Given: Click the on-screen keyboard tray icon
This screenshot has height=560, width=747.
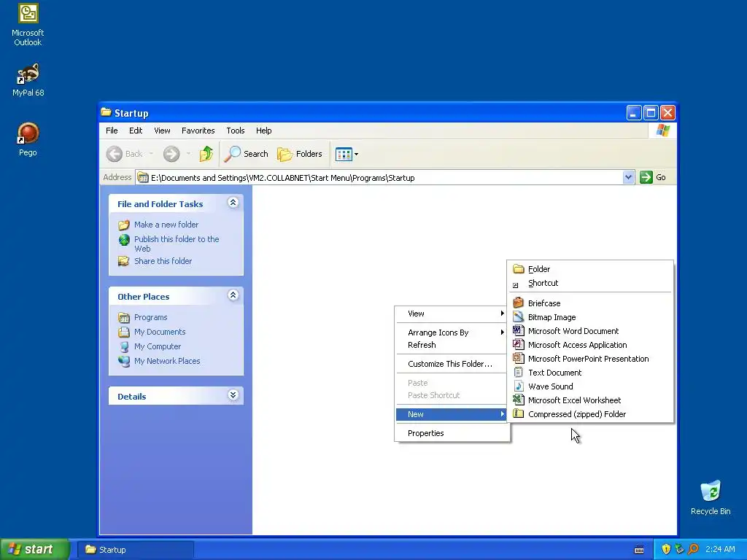Looking at the screenshot, I should (x=639, y=550).
